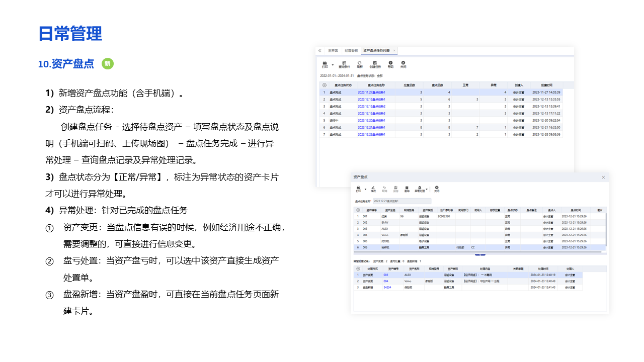This screenshot has height=362, width=644.
Task: Collapse sidebar with double-chevron icon
Action: [320, 51]
